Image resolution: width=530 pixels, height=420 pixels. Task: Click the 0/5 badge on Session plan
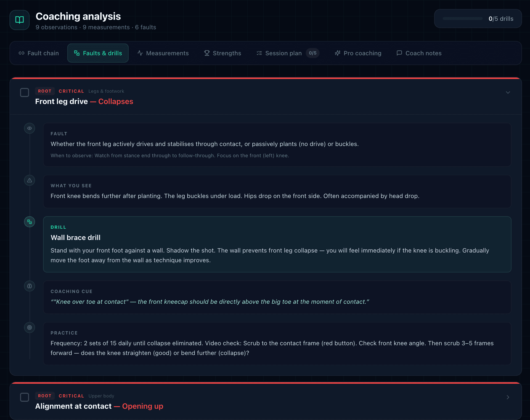pyautogui.click(x=312, y=53)
